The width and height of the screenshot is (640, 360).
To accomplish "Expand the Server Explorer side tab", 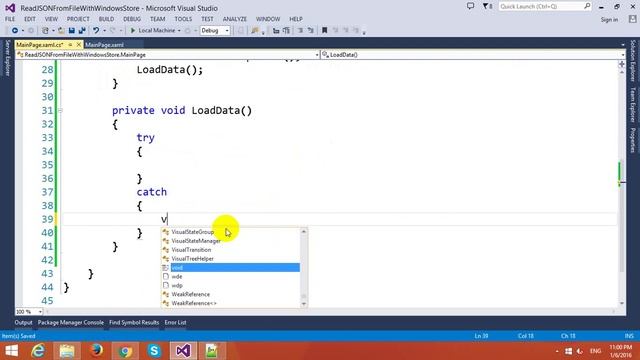I will (x=7, y=58).
